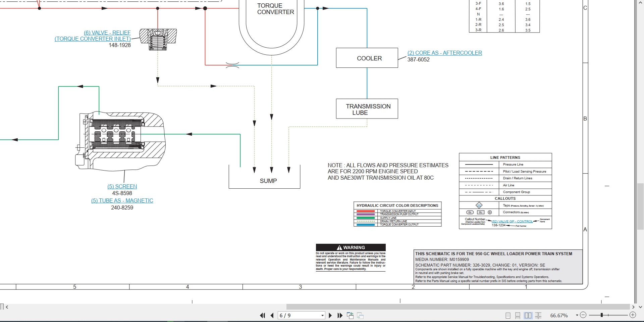This screenshot has width=644, height=322.
Task: Open the (TORQUE CONVERTER INLET) link
Action: pos(93,39)
